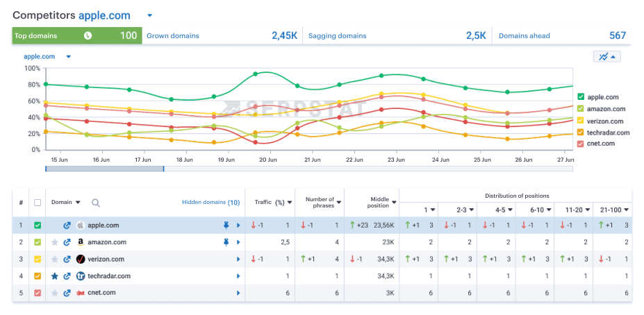This screenshot has width=644, height=315.
Task: Expand the techradar.com row arrow
Action: [238, 276]
